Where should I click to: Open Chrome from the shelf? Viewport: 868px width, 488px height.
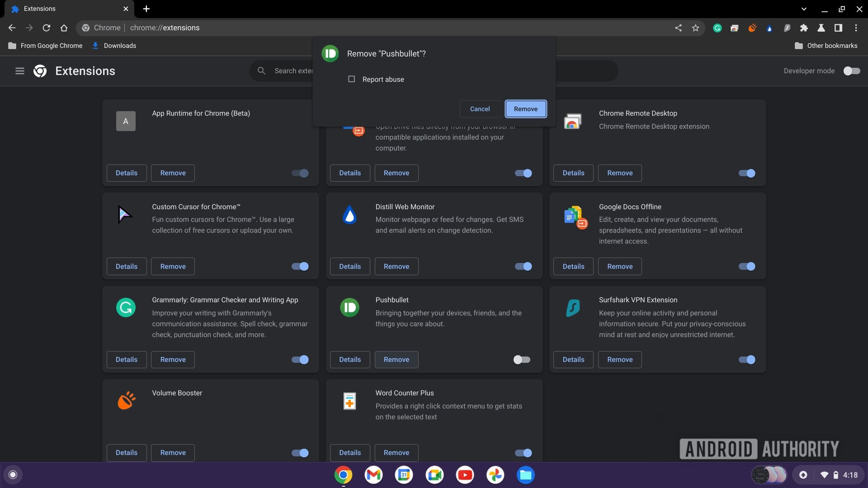pyautogui.click(x=343, y=475)
